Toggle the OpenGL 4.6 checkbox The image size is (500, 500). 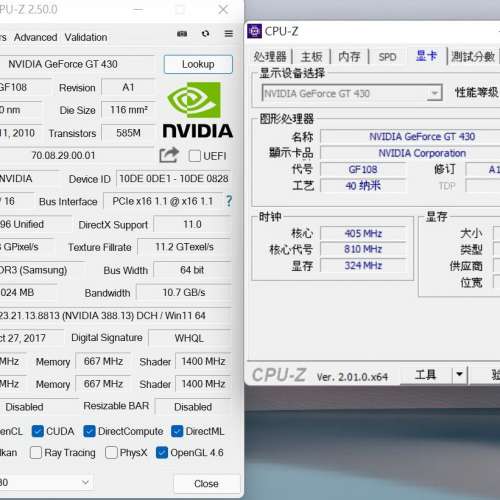[162, 453]
